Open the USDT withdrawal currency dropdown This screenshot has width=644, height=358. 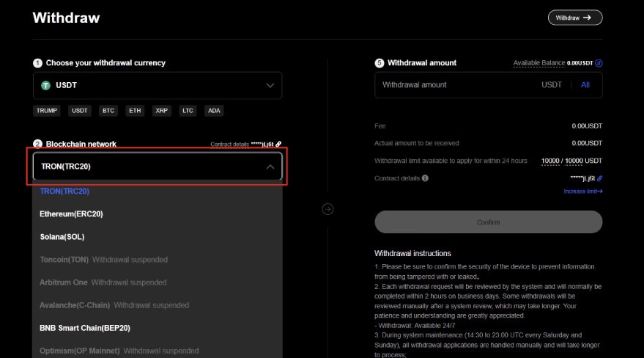[x=157, y=85]
